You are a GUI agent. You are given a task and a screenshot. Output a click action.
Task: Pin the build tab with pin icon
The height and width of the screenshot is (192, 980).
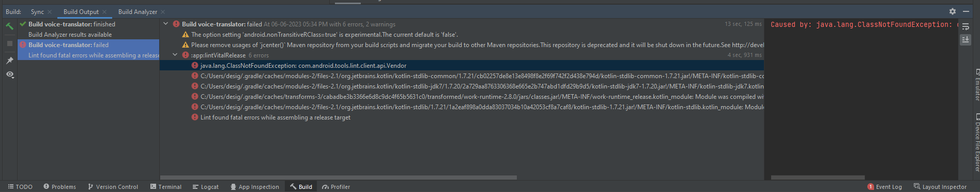point(9,61)
